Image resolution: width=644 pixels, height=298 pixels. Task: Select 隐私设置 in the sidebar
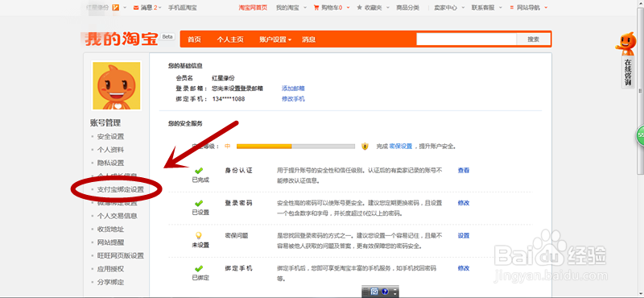pos(110,163)
